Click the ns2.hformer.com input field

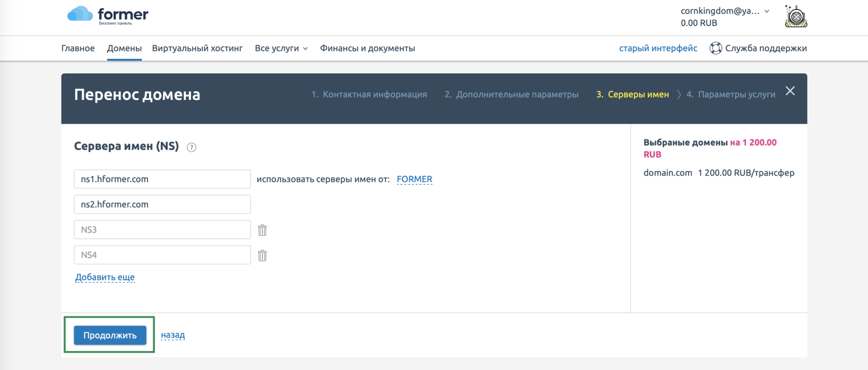pyautogui.click(x=162, y=204)
